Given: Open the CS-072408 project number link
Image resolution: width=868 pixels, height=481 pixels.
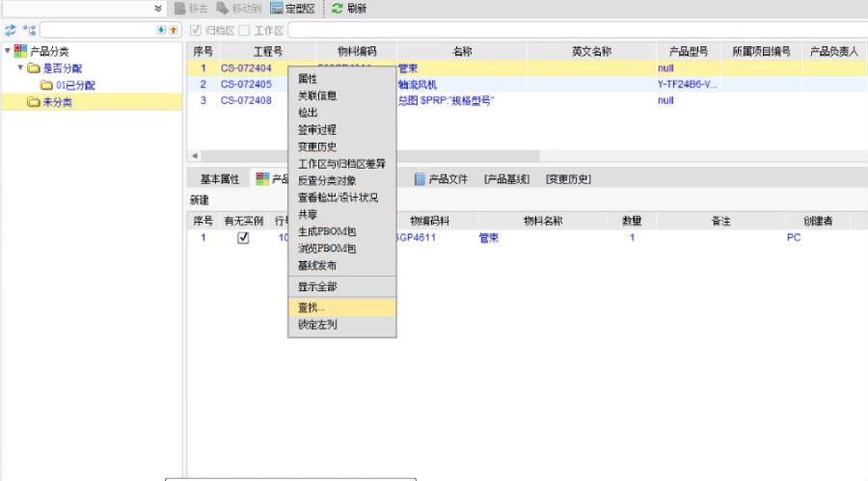Looking at the screenshot, I should tap(246, 100).
